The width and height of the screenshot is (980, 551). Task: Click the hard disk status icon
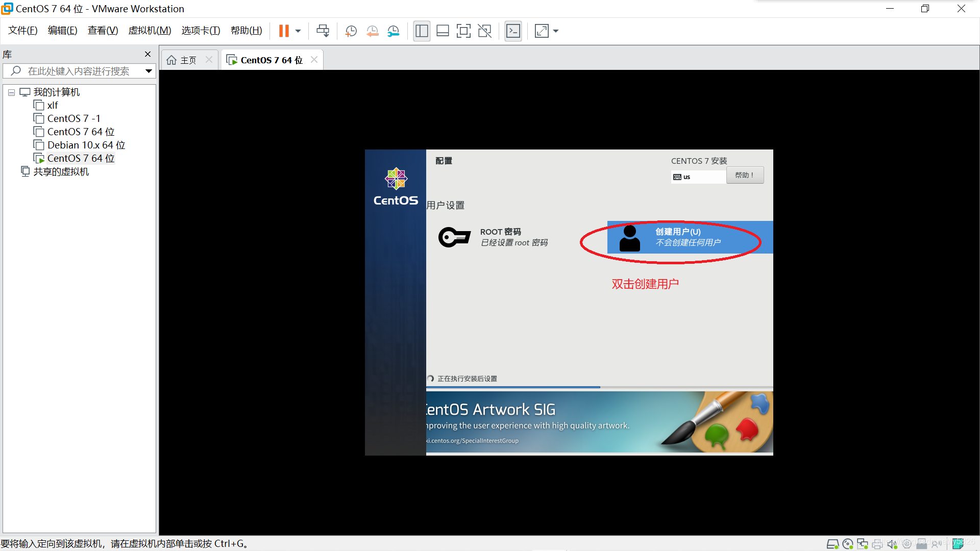(x=832, y=544)
